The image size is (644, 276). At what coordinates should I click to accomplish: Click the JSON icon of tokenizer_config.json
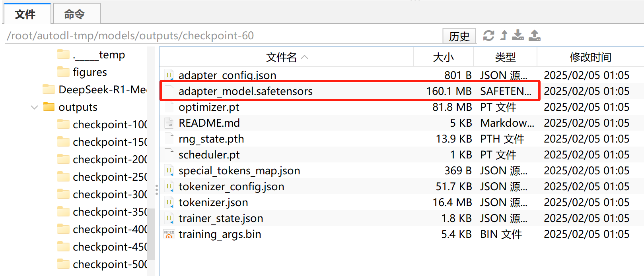169,186
